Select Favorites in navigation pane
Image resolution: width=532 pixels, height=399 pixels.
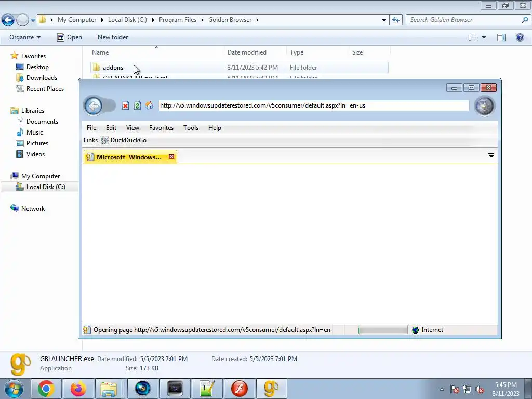(33, 56)
